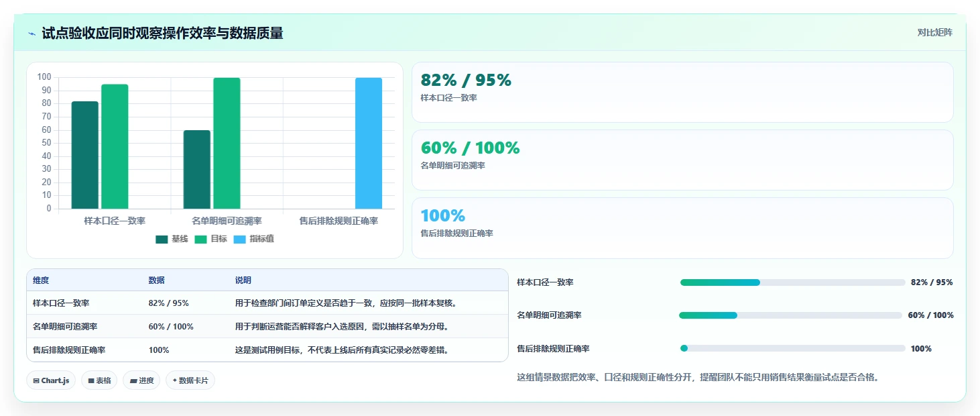Toggle the 指标值 legend item in the chart

click(x=253, y=239)
